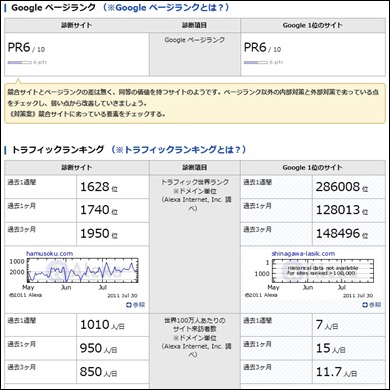Viewport: 390px width, 390px height.
Task: Click the 過去3ヶ月 label beside 1950 位
Action: coord(22,229)
